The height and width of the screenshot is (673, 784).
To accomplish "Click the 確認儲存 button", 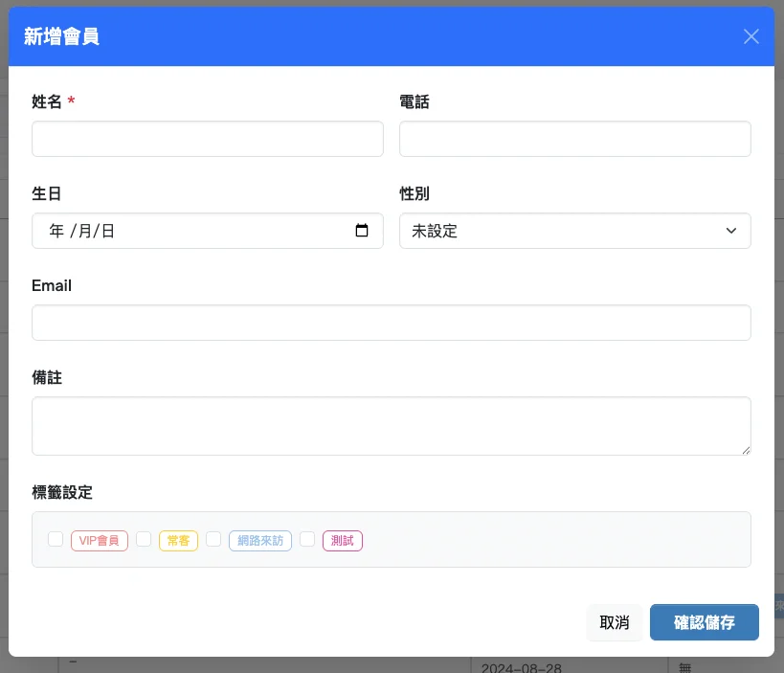I will click(704, 622).
